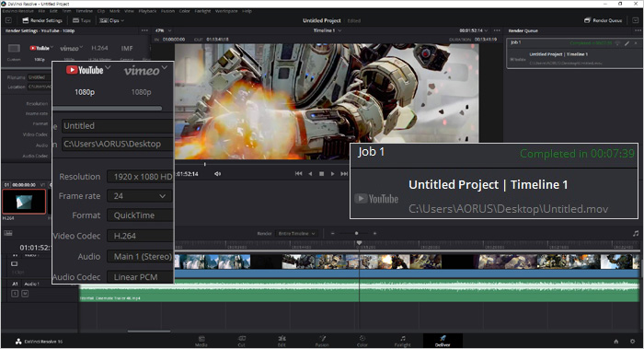The width and height of the screenshot is (644, 349).
Task: Open Render Queue options menu (three dots)
Action: click(x=638, y=30)
